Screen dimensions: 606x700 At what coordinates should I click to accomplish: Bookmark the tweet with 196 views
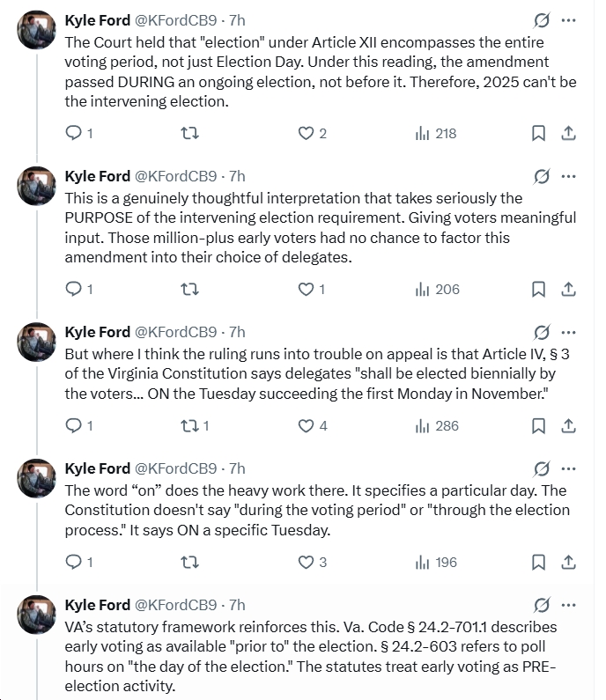(x=538, y=562)
